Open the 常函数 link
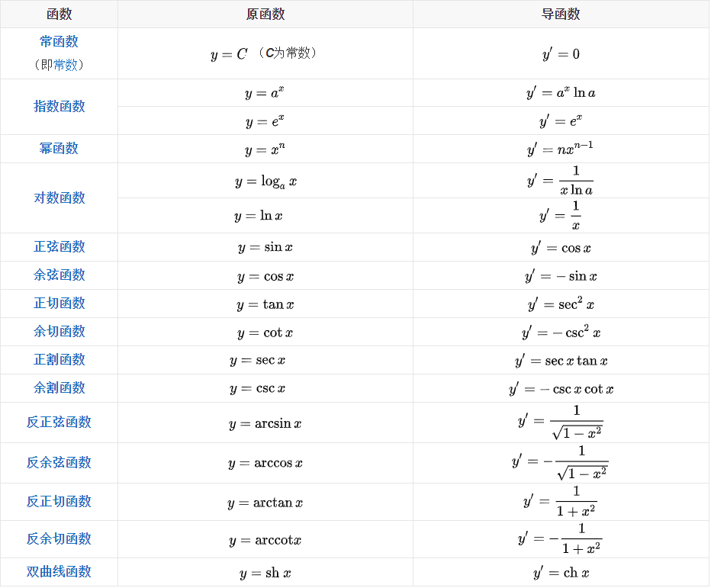Screen dimensions: 711x588 59,42
